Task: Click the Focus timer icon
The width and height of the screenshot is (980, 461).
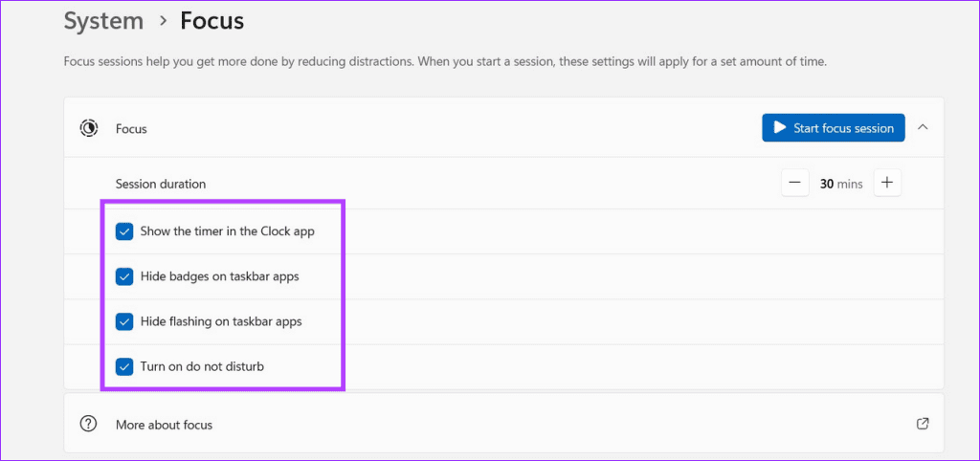Action: [x=88, y=129]
